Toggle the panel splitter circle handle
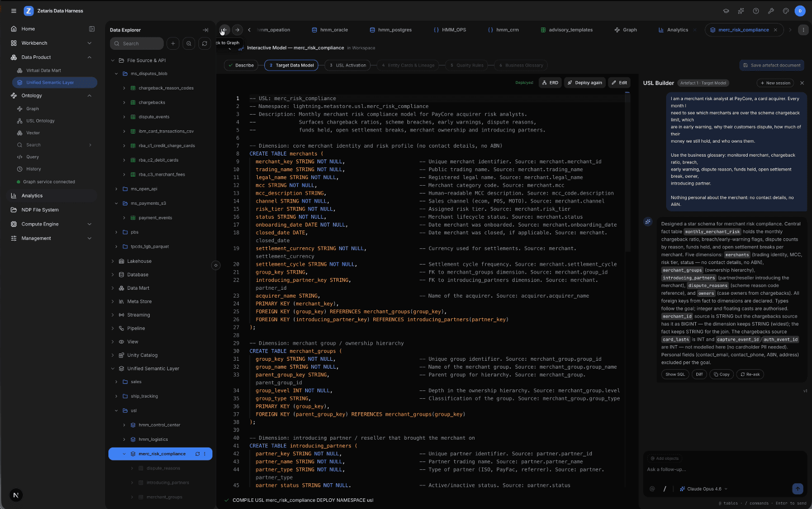The height and width of the screenshot is (509, 812). (216, 265)
